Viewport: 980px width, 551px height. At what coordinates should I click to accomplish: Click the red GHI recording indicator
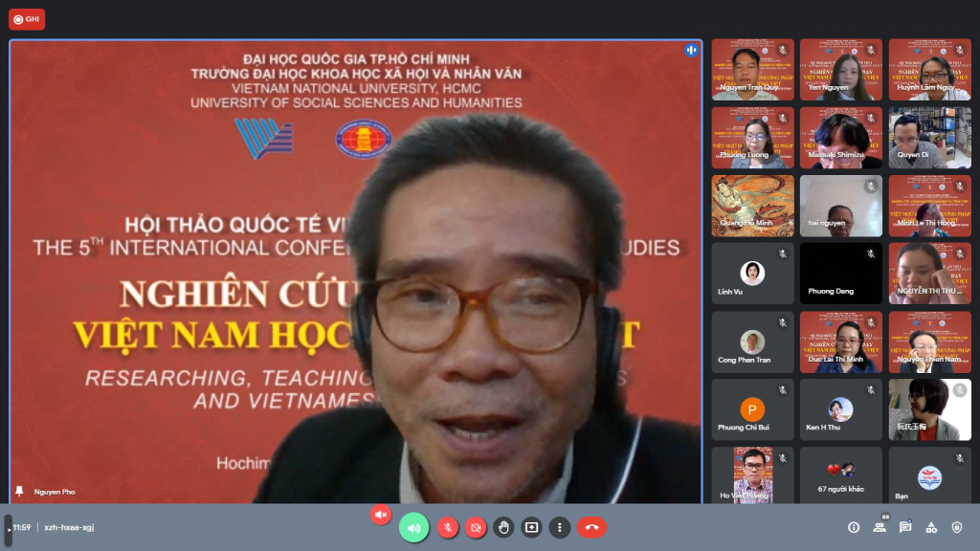pyautogui.click(x=27, y=19)
